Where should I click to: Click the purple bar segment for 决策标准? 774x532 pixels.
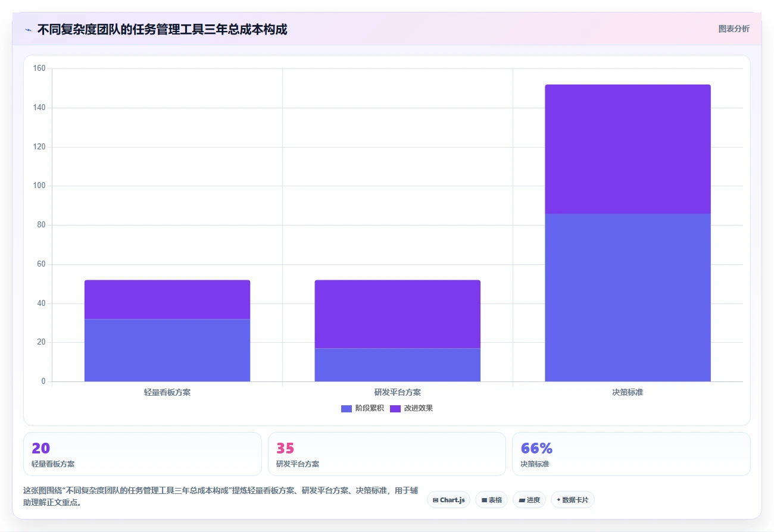pyautogui.click(x=628, y=149)
